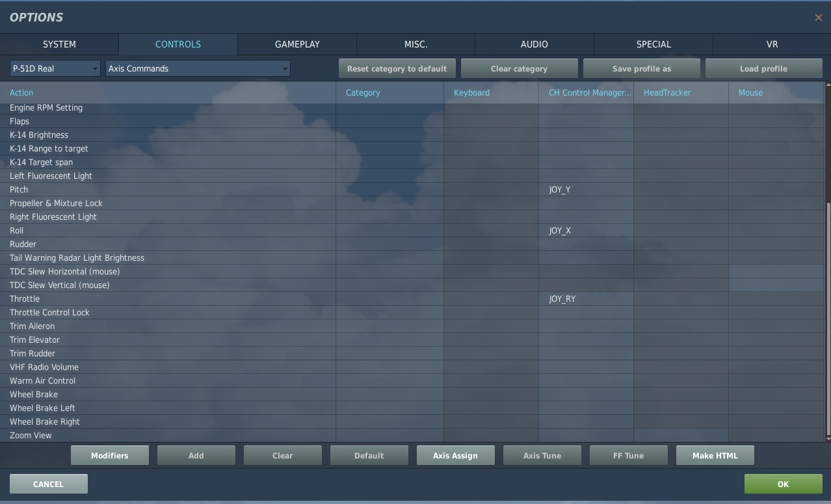Open the GAMEPLAY tab
This screenshot has width=831, height=504.
[x=297, y=44]
